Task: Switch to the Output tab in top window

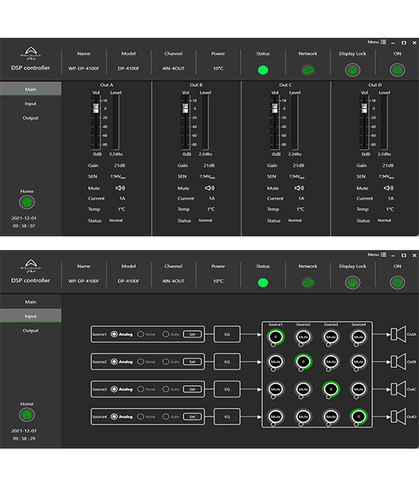Action: 31,118
